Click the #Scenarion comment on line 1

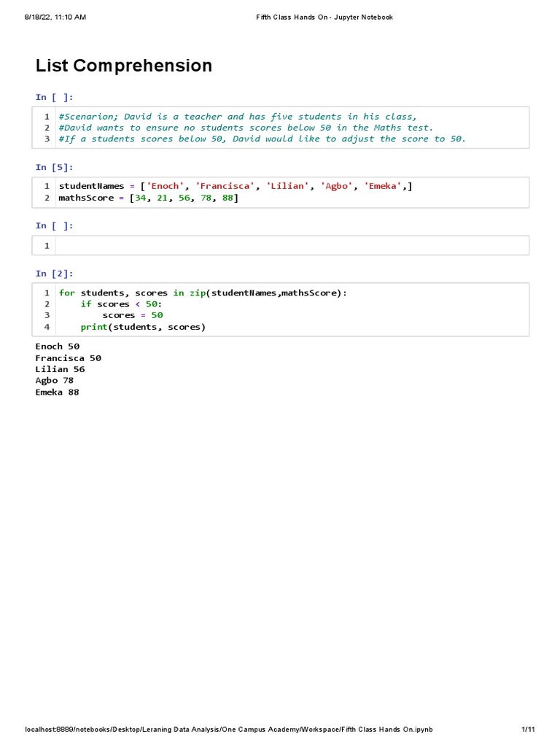[x=238, y=117]
